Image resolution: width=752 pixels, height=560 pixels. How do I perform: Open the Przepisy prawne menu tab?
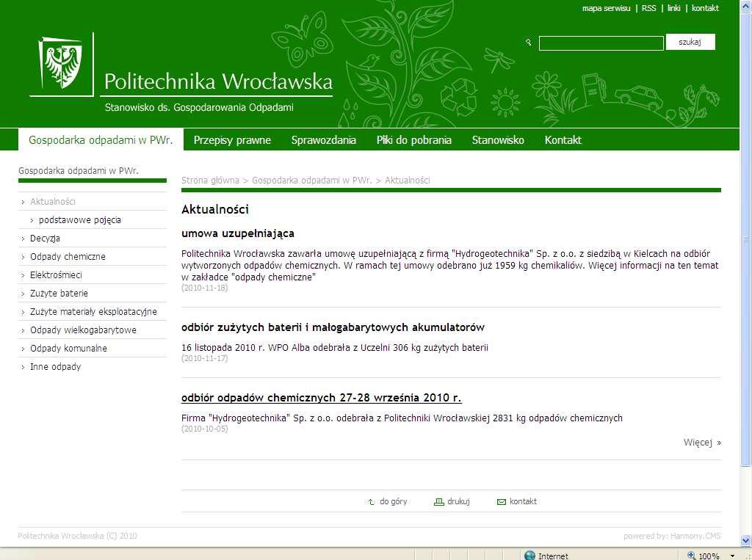pos(232,140)
